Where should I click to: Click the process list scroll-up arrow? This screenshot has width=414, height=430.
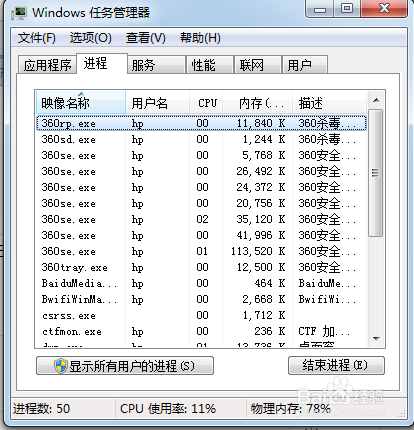[x=376, y=100]
